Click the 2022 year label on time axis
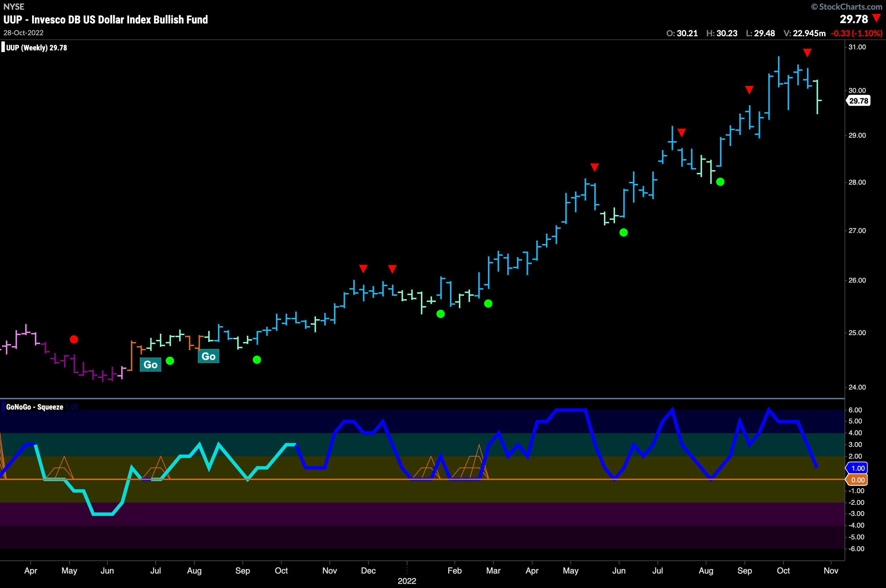886x588 pixels. 407,581
